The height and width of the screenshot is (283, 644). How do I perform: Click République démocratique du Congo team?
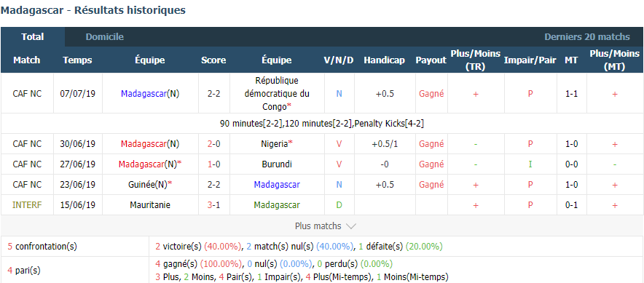pos(277,94)
